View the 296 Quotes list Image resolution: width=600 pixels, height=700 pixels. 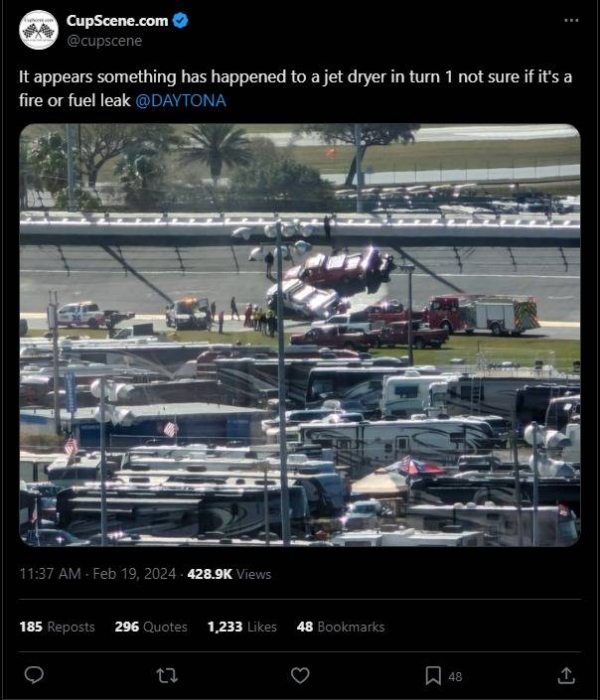(151, 627)
